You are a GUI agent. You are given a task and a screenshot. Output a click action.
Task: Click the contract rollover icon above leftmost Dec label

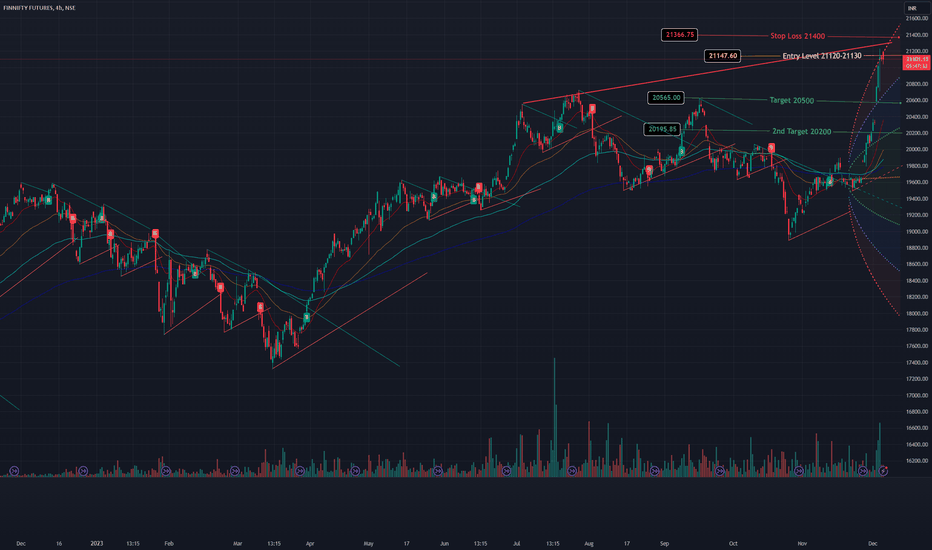[x=14, y=471]
